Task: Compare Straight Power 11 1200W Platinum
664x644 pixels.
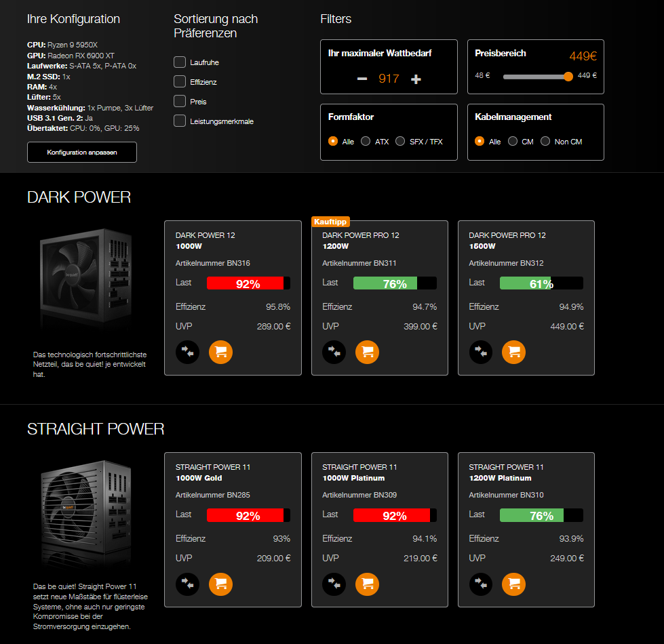Action: (x=481, y=584)
